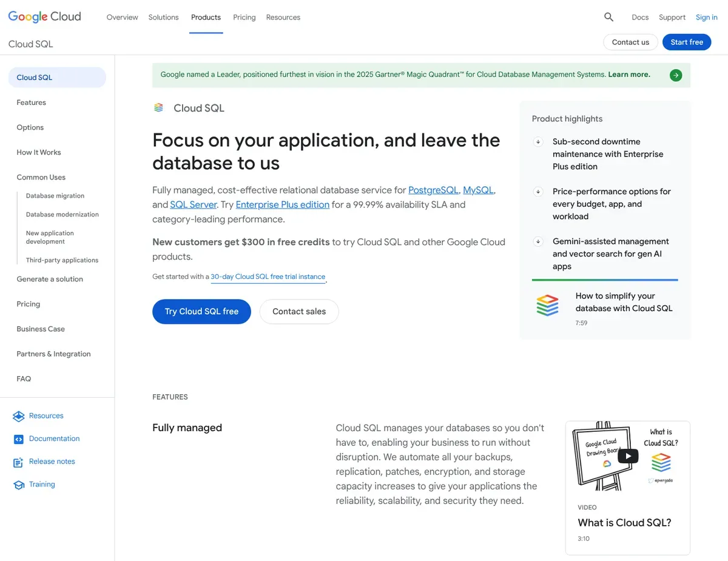Open the Docs link
This screenshot has width=728, height=561.
(x=640, y=17)
